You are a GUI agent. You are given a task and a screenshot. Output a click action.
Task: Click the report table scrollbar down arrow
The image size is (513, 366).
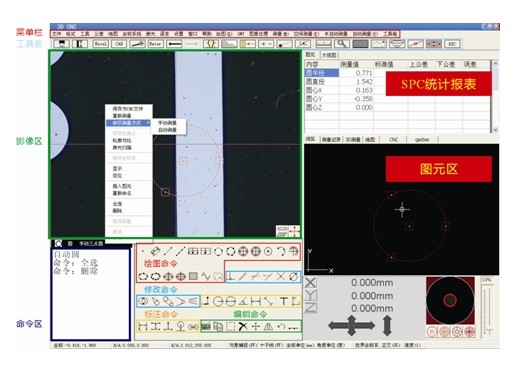[x=495, y=130]
